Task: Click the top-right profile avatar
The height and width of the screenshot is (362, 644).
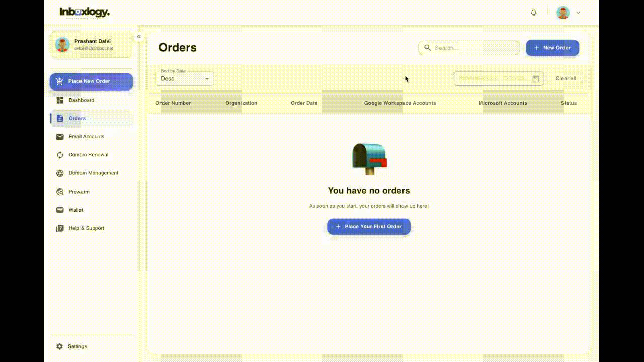Action: tap(563, 13)
